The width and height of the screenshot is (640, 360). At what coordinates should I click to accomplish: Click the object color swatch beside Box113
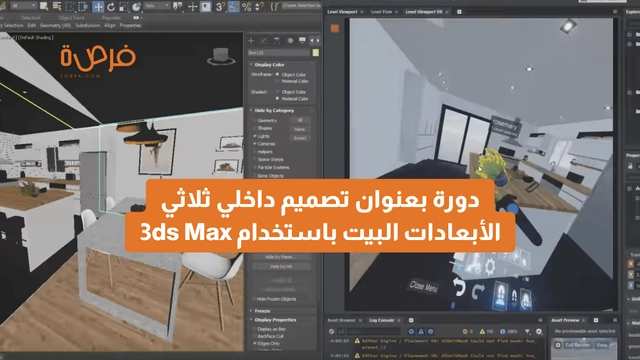(316, 53)
